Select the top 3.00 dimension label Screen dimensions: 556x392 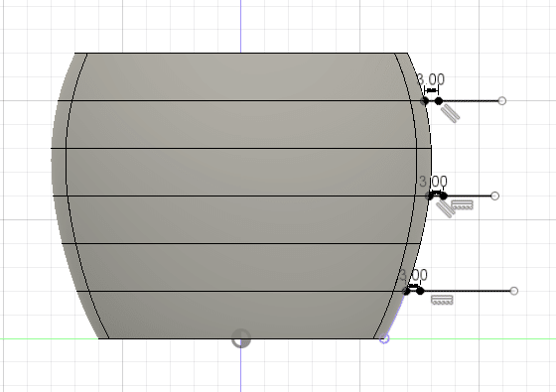pos(431,79)
